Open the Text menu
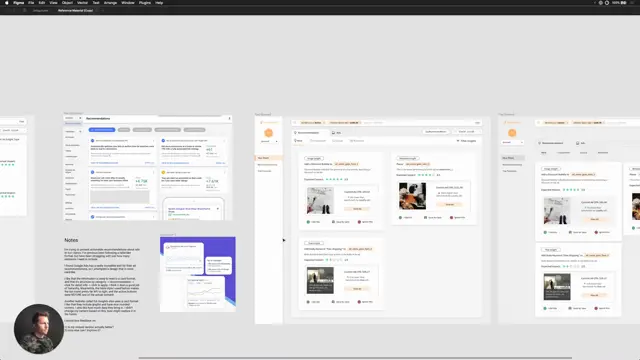 pyautogui.click(x=96, y=3)
